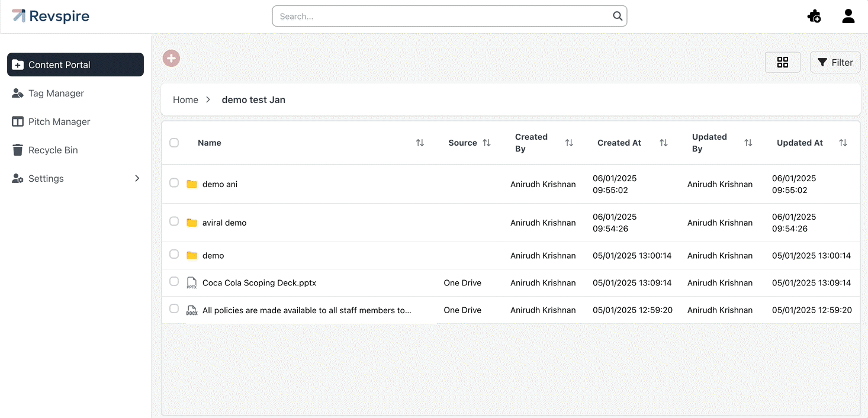Expand the Settings menu chevron
Image resolution: width=868 pixels, height=418 pixels.
point(137,178)
